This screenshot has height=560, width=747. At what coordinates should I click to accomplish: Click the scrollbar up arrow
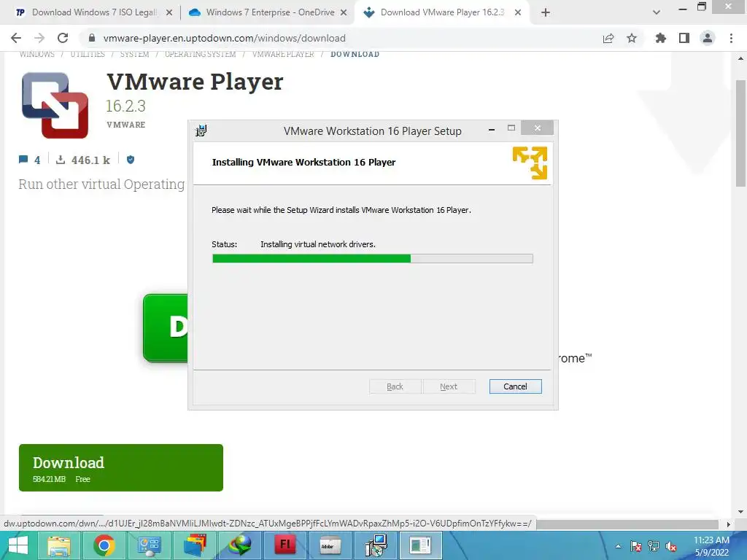[740, 58]
